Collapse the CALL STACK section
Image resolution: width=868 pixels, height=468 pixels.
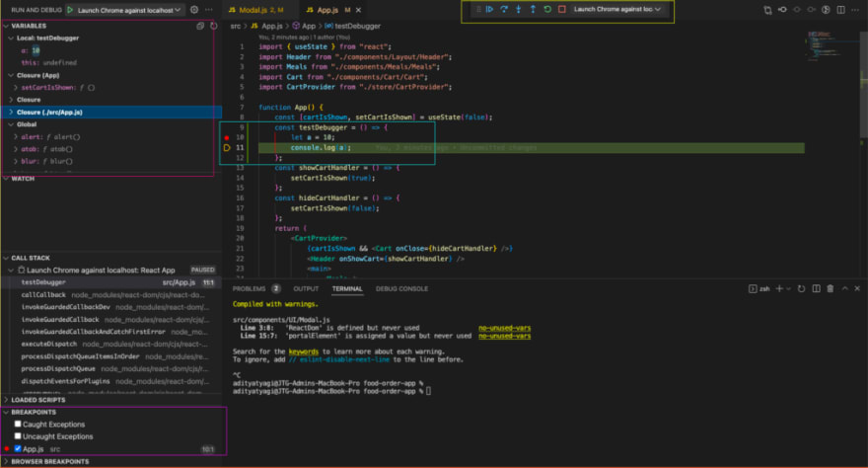tap(6, 258)
